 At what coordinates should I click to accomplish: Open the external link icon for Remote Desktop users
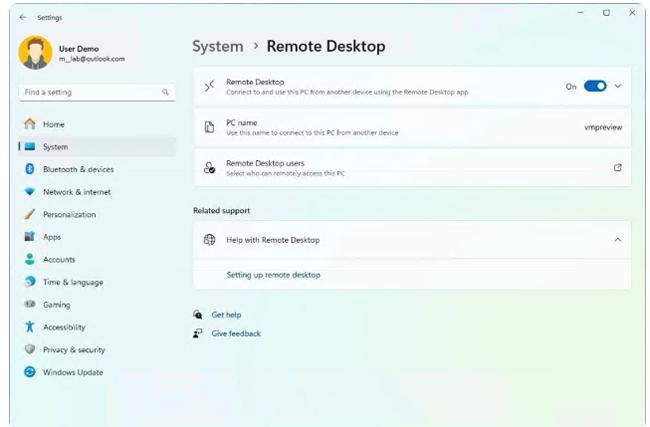coord(617,168)
